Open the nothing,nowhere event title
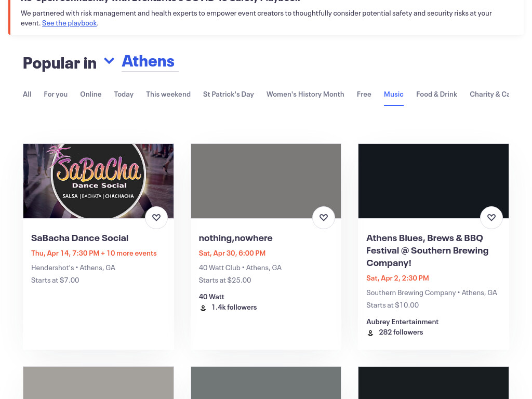This screenshot has height=399, width=532. tap(235, 238)
